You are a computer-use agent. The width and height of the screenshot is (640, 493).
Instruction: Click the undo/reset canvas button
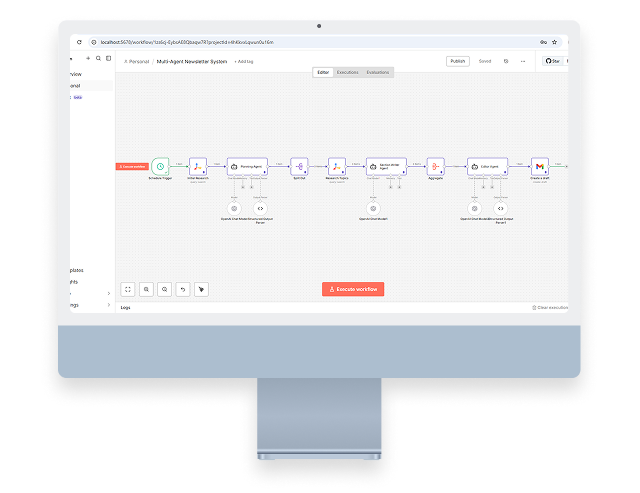[182, 289]
